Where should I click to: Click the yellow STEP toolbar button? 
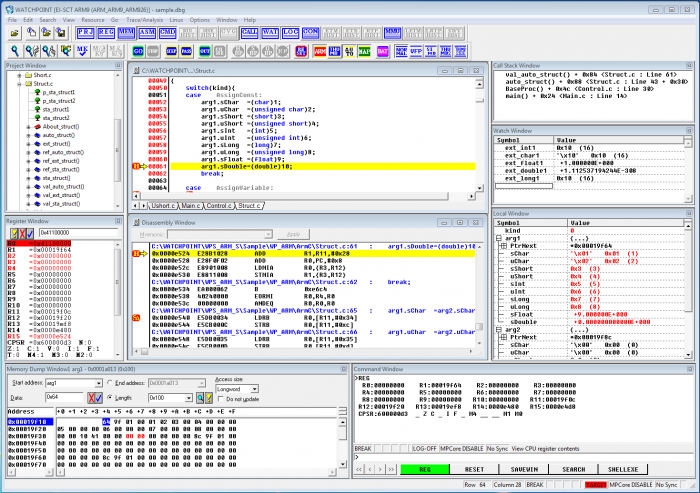coord(171,51)
